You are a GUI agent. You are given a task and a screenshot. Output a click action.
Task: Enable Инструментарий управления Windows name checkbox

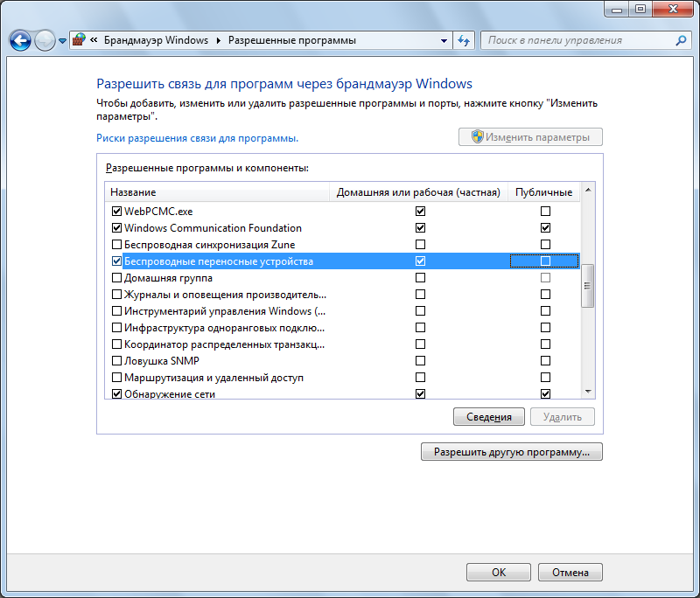116,311
